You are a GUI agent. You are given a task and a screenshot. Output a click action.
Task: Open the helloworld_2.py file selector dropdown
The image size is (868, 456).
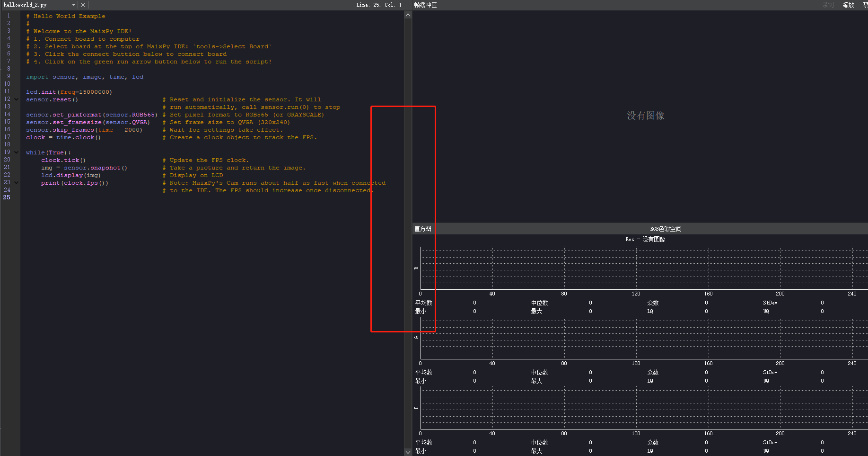73,5
